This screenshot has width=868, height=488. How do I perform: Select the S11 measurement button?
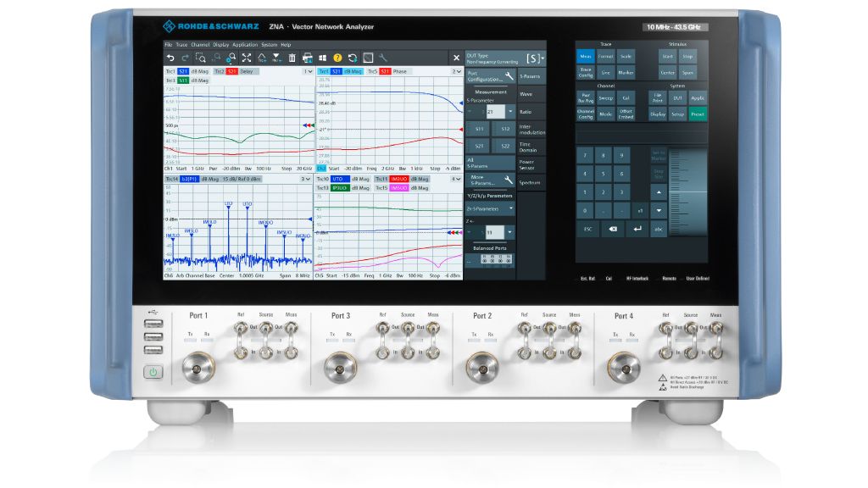(x=477, y=129)
